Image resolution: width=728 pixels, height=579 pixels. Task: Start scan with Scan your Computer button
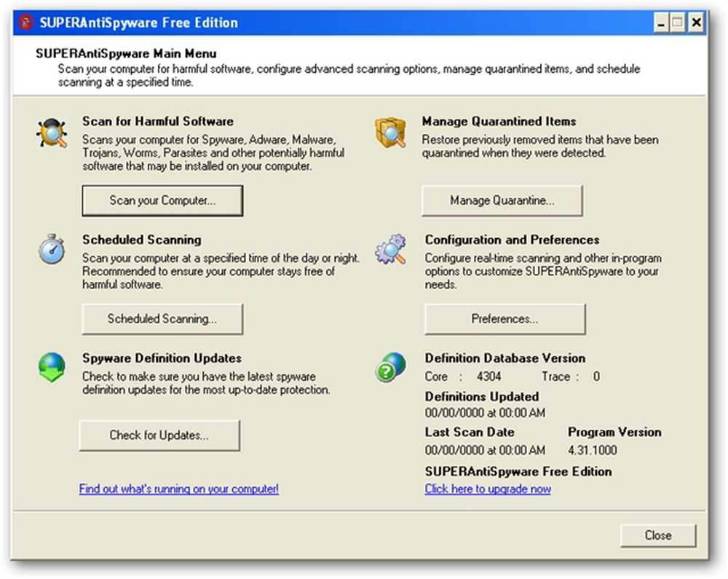(162, 200)
